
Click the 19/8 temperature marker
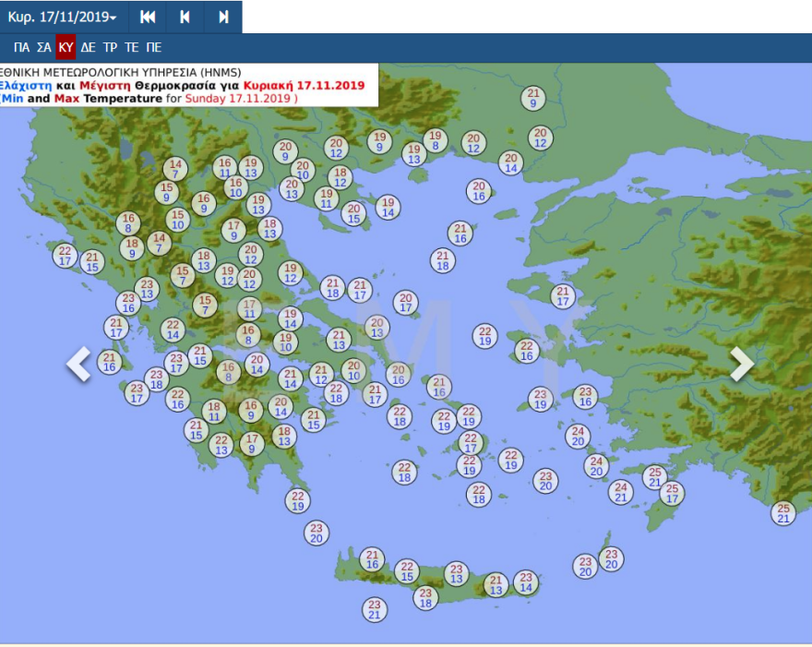point(435,140)
